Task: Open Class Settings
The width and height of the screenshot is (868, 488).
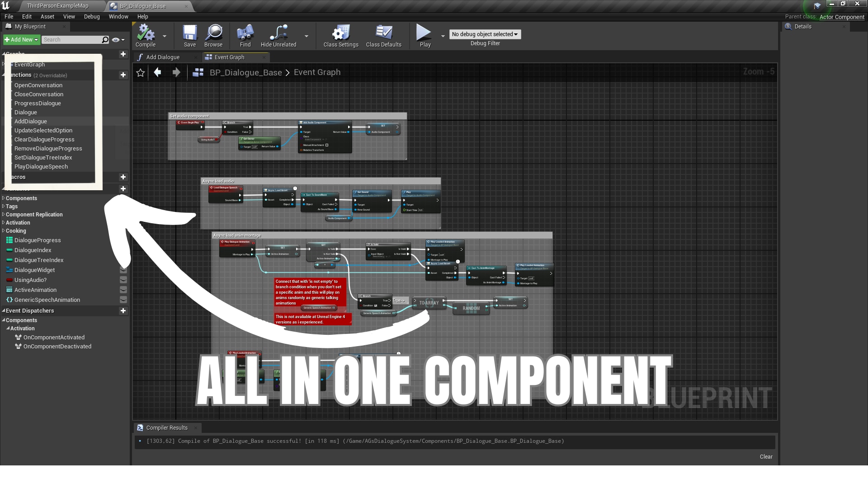Action: (340, 36)
